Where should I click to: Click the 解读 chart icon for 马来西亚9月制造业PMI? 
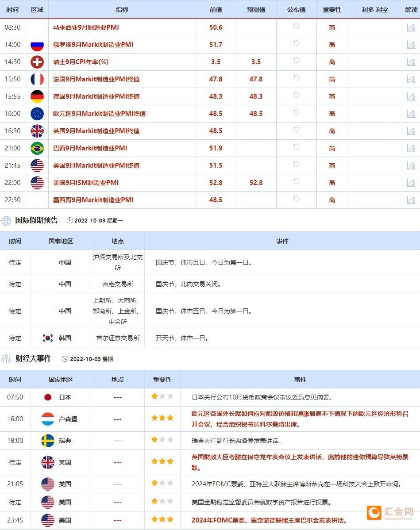tap(412, 27)
